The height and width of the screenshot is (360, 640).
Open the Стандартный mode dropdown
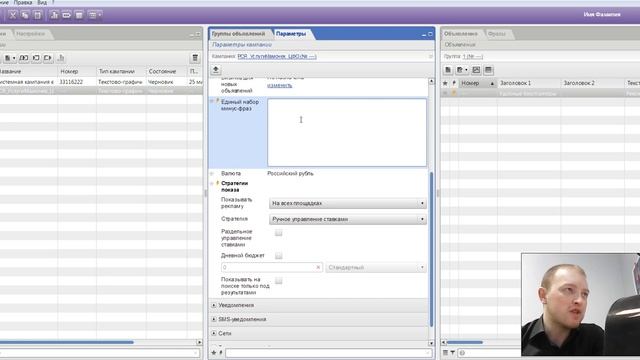(x=376, y=267)
